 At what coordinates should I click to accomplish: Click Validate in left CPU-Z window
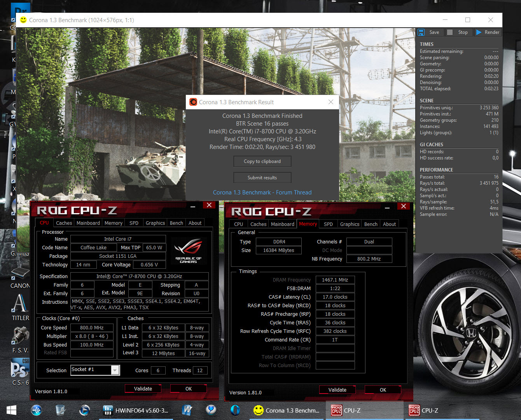pyautogui.click(x=143, y=389)
